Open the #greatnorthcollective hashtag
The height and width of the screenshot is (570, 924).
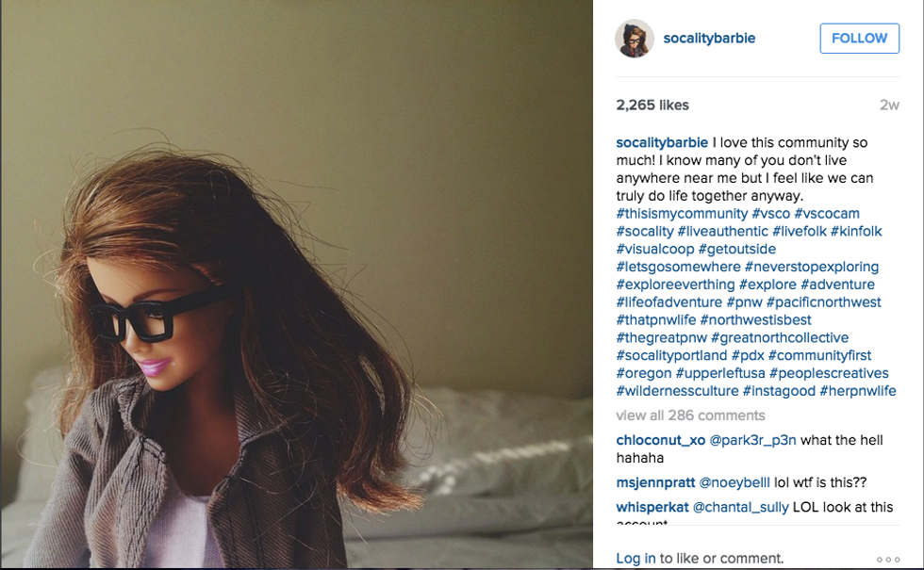(x=780, y=337)
